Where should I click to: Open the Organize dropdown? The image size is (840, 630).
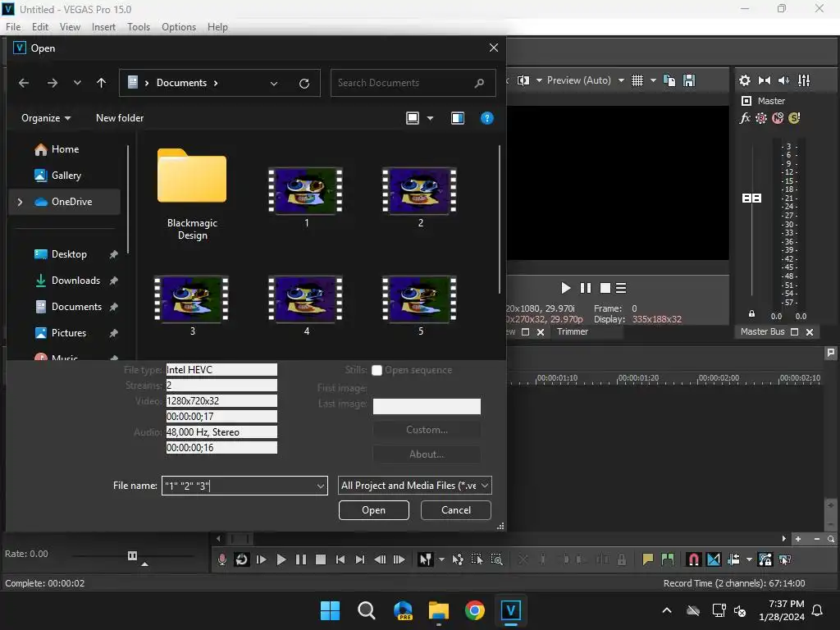[x=46, y=118]
